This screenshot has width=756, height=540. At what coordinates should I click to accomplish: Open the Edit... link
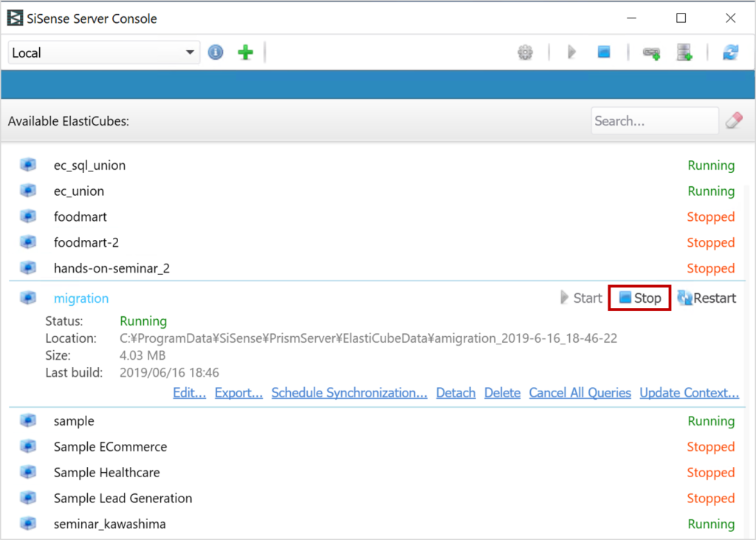pyautogui.click(x=190, y=393)
